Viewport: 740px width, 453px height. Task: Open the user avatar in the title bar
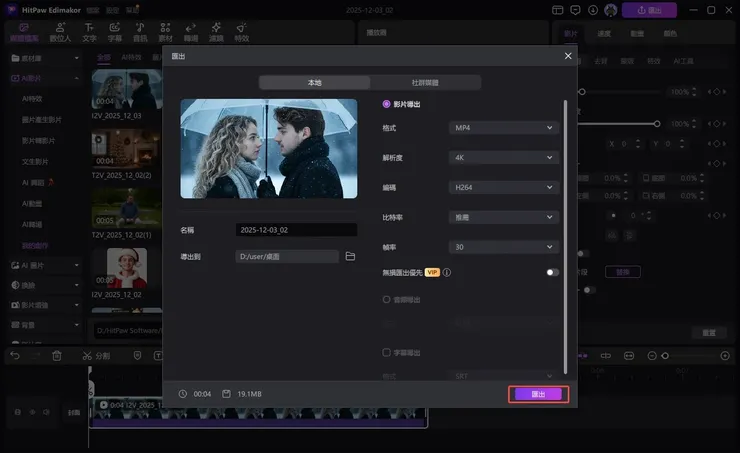(611, 10)
